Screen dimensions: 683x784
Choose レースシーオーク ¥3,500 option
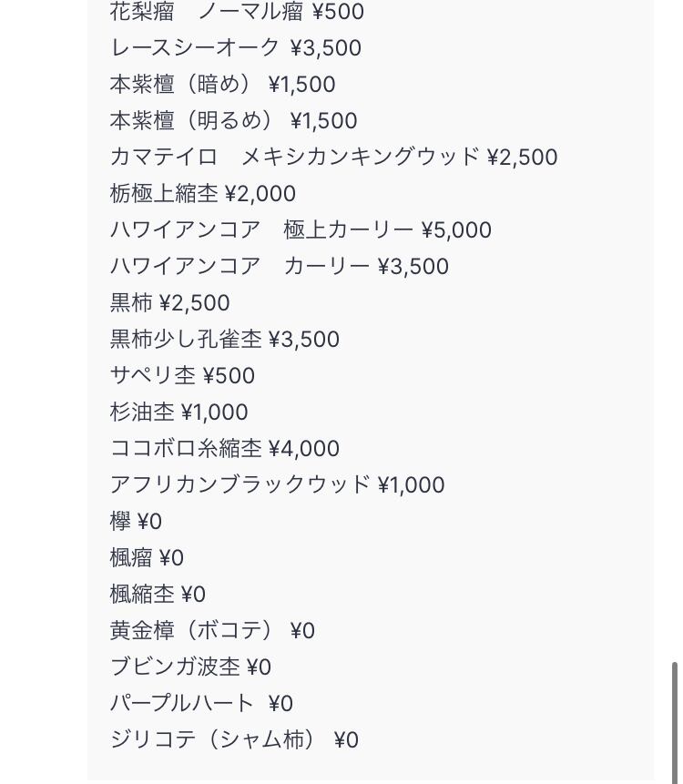[235, 47]
